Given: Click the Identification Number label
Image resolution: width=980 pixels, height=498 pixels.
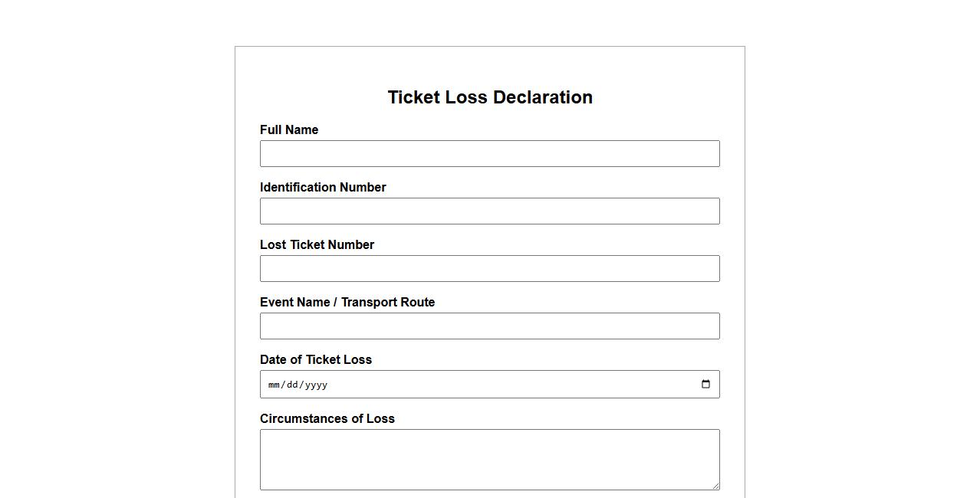Looking at the screenshot, I should coord(323,188).
